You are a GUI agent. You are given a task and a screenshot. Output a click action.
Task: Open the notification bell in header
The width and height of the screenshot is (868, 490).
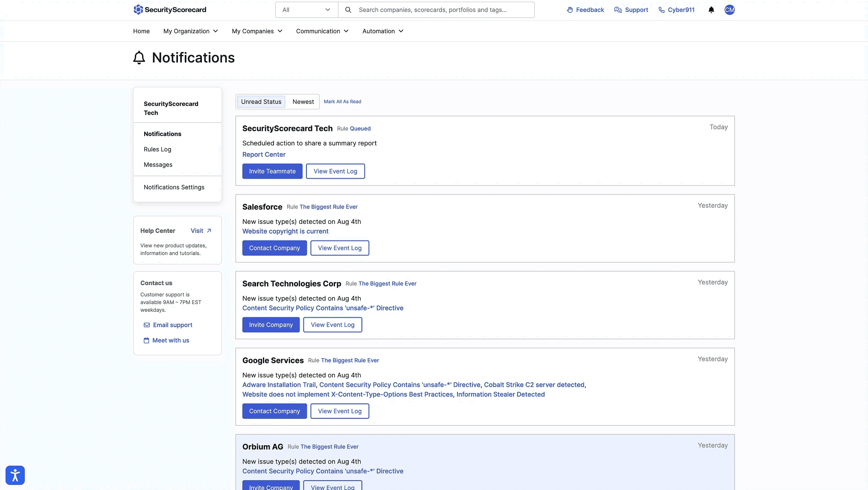pos(711,10)
